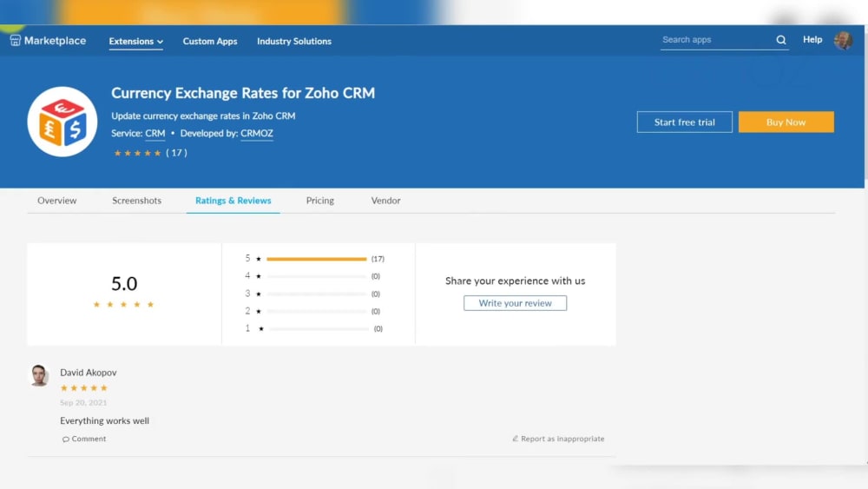Click the Report as inappropriate link
The image size is (868, 489).
point(558,439)
